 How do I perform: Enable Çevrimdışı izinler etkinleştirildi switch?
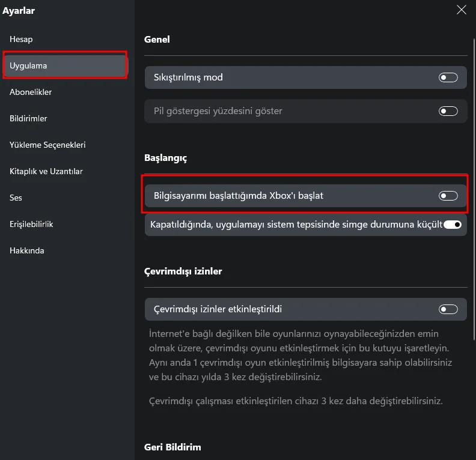point(448,309)
